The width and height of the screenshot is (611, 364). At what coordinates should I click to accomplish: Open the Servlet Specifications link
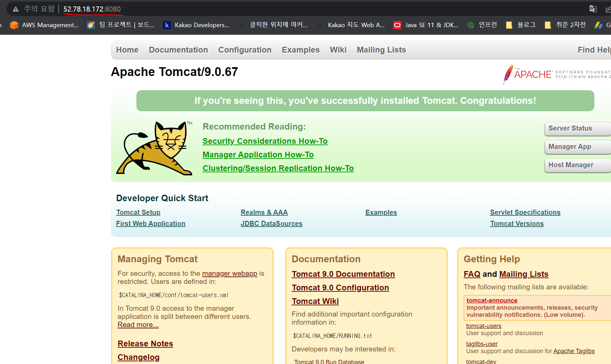525,212
